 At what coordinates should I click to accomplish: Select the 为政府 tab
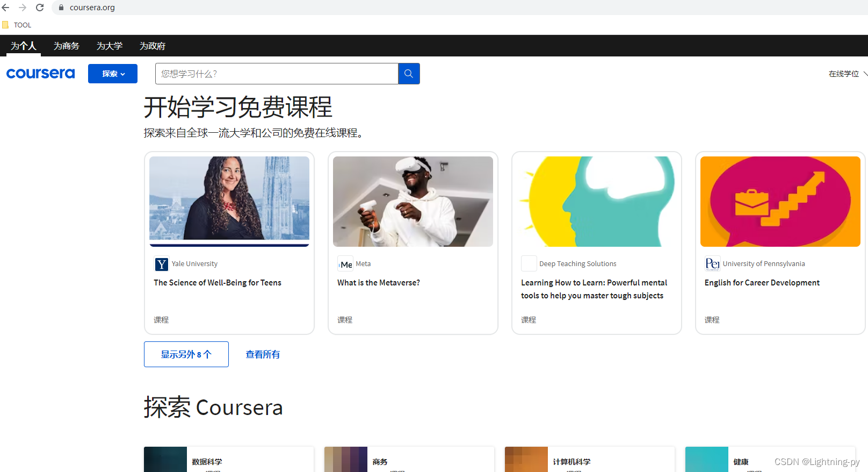tap(153, 46)
